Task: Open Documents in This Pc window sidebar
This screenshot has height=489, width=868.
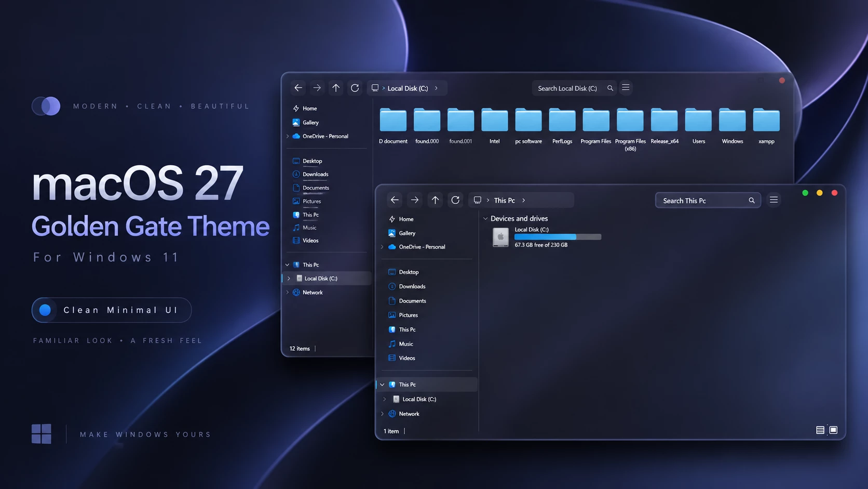Action: [x=407, y=301]
